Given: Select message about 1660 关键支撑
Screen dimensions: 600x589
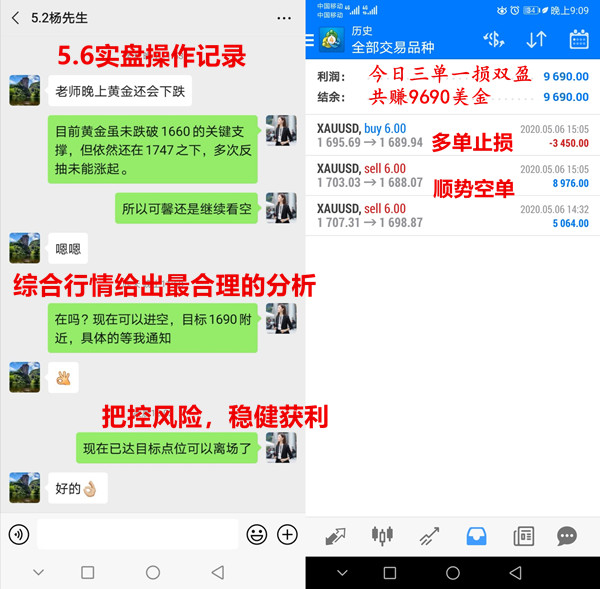Looking at the screenshot, I should 153,149.
